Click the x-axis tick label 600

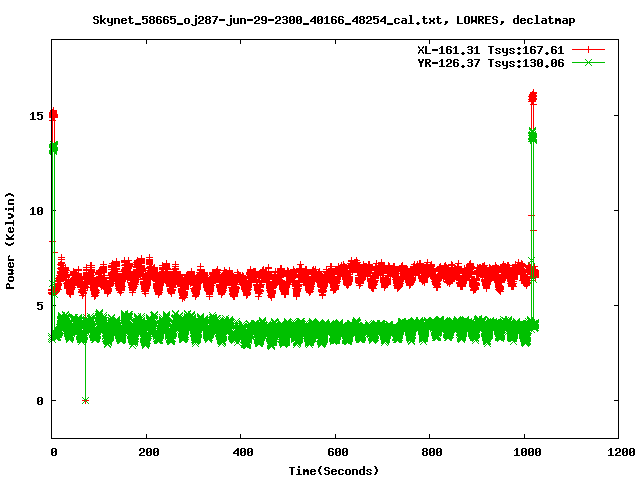tap(338, 452)
